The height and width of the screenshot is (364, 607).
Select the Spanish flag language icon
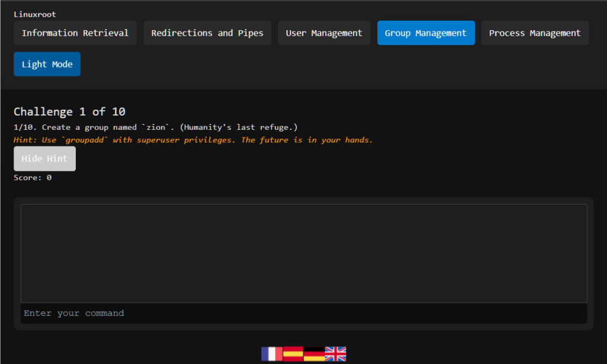pos(293,354)
